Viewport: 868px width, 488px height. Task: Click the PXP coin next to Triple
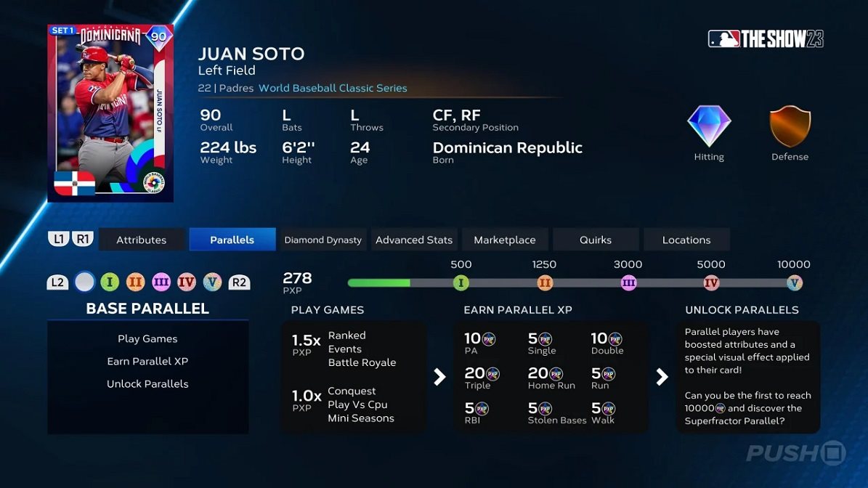(492, 374)
